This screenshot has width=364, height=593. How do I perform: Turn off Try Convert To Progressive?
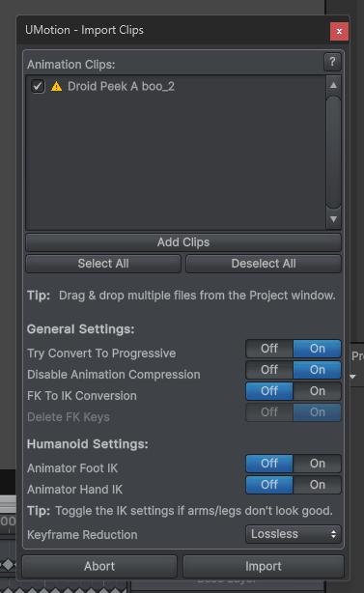[269, 349]
